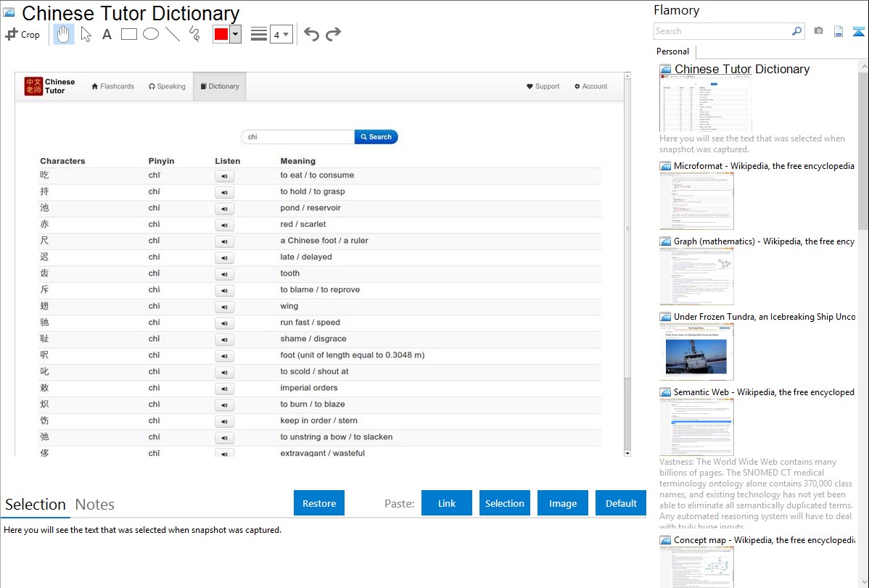Choose the arrow pointer tool

86,34
